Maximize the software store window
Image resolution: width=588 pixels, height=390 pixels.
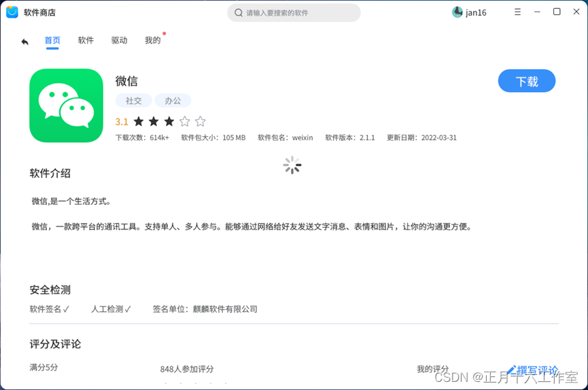pyautogui.click(x=557, y=12)
